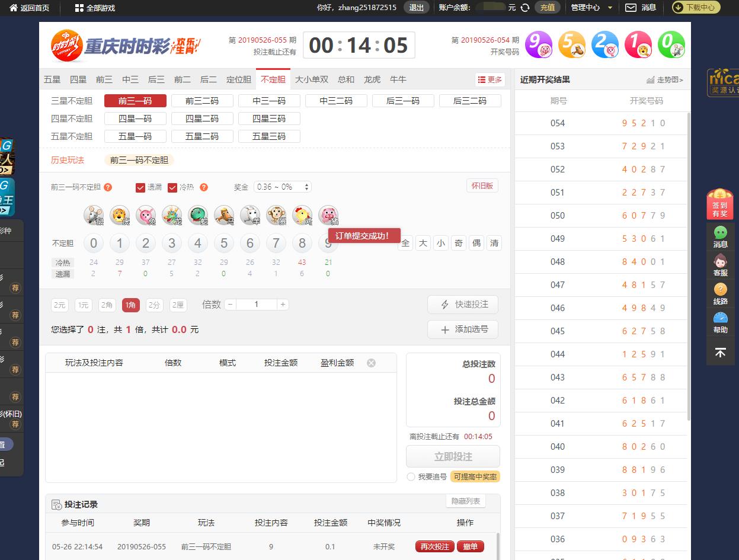
Task: Click the pig zodiac icon
Action: 328,215
